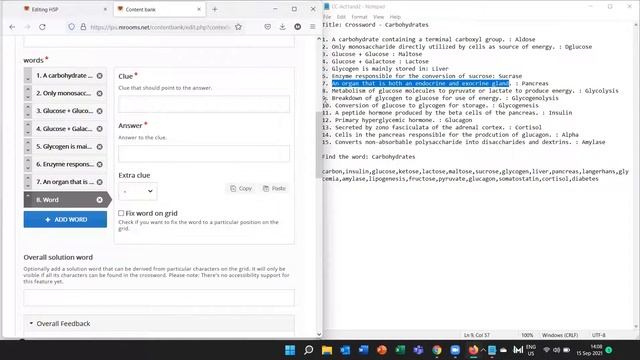Click the Clue input field
Screen dimensions: 640x360
(x=204, y=104)
